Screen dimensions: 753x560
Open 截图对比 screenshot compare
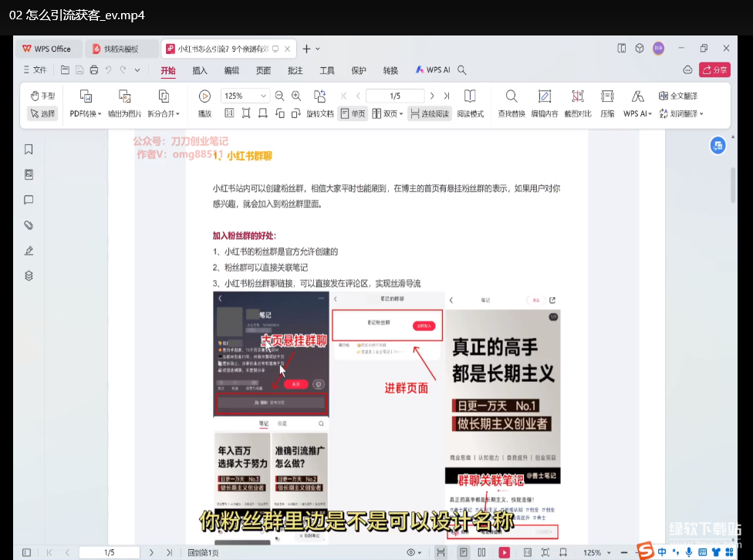click(x=578, y=103)
